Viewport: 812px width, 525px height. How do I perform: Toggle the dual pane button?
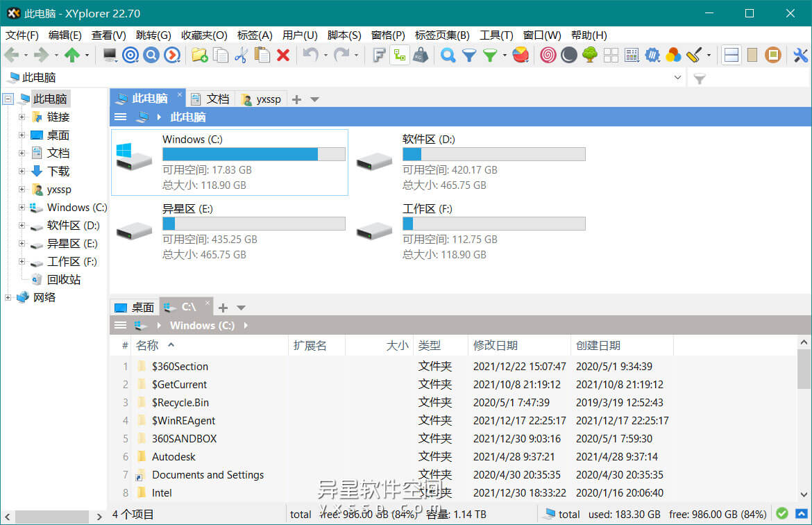(731, 56)
